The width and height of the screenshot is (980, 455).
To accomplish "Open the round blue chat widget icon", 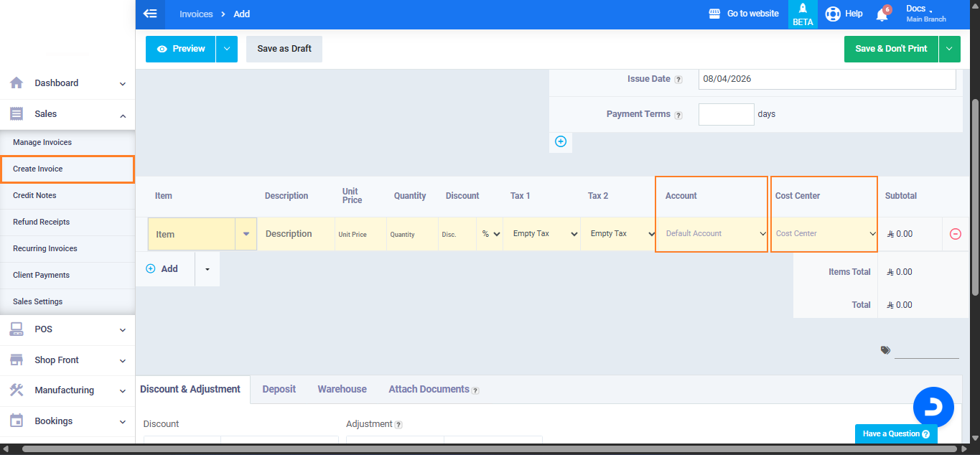I will pyautogui.click(x=933, y=407).
